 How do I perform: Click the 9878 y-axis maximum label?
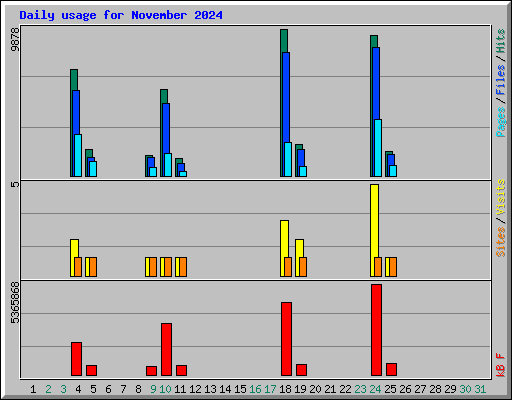pyautogui.click(x=15, y=39)
